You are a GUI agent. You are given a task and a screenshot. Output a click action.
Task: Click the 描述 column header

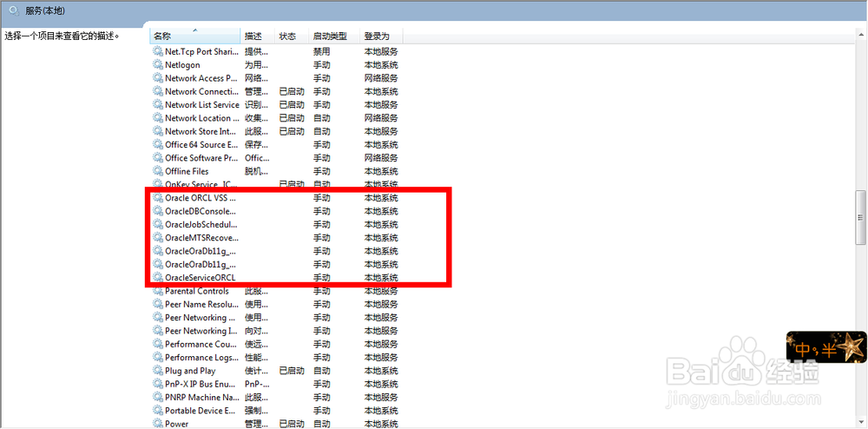click(x=258, y=36)
